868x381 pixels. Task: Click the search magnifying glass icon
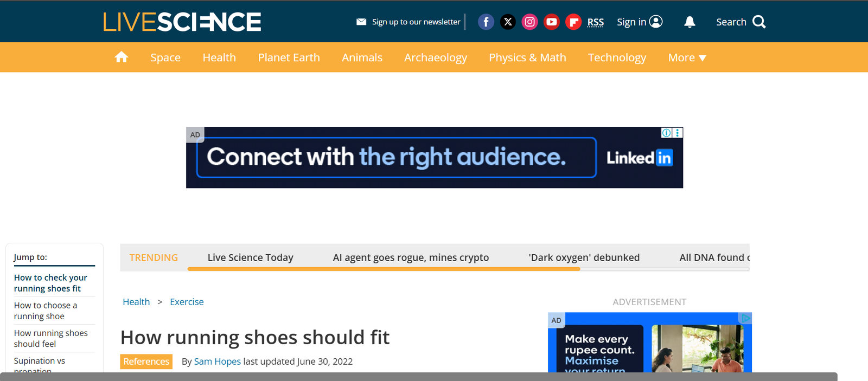759,22
